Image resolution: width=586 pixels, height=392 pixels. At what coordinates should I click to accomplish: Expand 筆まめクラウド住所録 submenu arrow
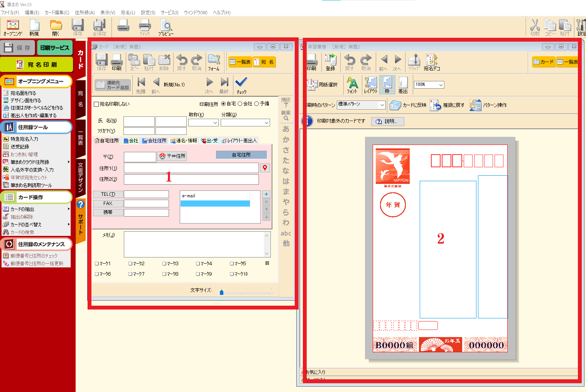pyautogui.click(x=69, y=162)
